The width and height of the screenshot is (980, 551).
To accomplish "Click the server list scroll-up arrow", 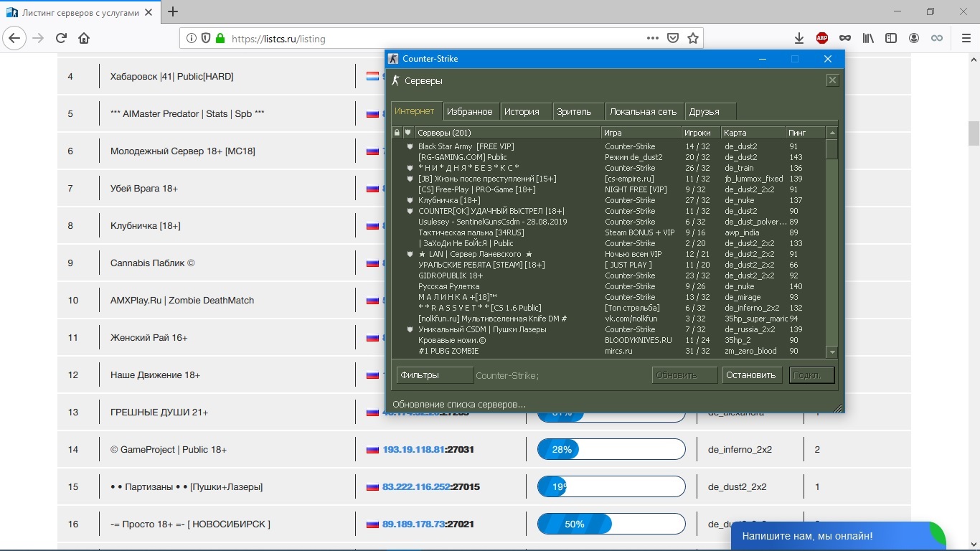I will coord(832,133).
